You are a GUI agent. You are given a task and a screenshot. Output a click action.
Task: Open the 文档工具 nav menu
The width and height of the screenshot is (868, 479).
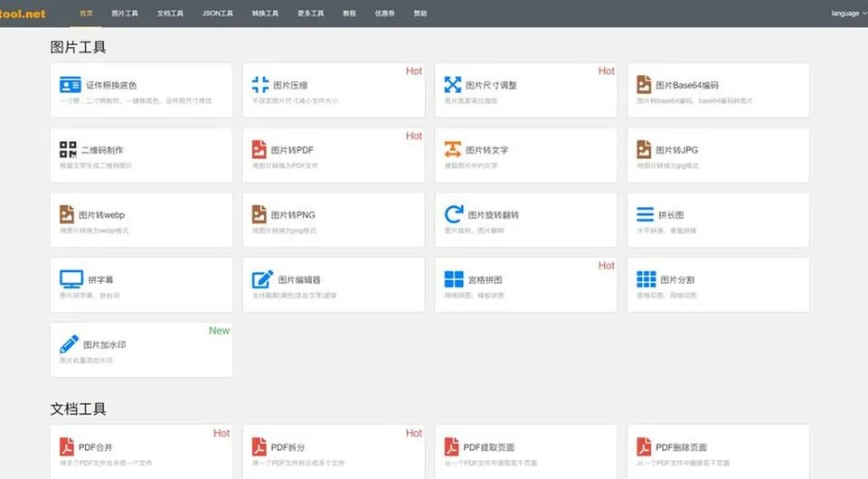170,14
